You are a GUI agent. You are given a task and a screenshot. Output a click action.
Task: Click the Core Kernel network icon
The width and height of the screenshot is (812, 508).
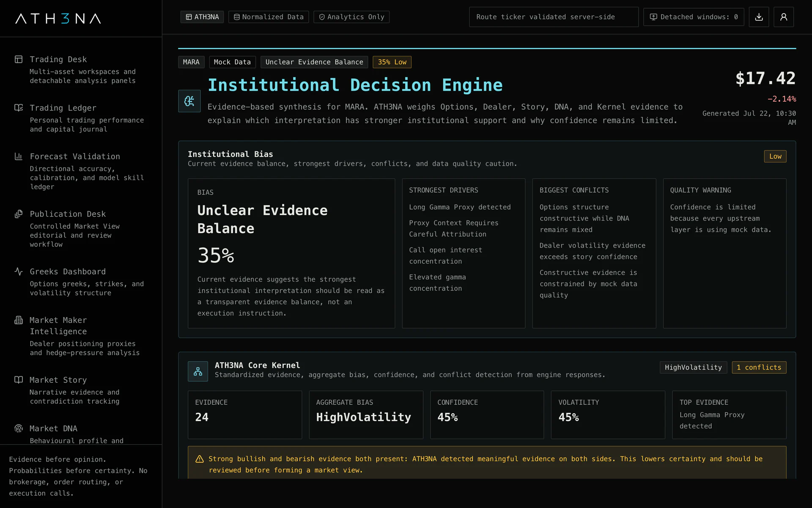[x=198, y=371]
